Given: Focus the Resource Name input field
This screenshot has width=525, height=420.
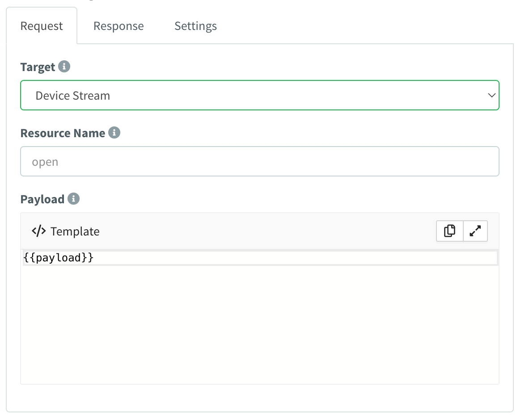Looking at the screenshot, I should [260, 161].
